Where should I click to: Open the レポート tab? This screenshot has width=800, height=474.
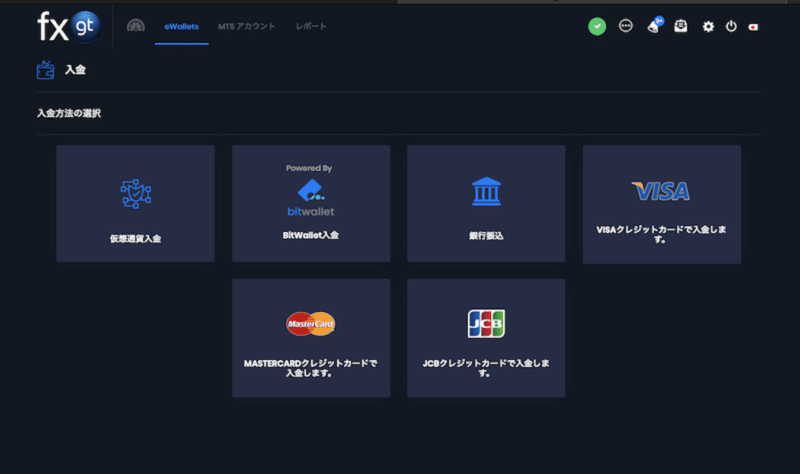pos(311,26)
